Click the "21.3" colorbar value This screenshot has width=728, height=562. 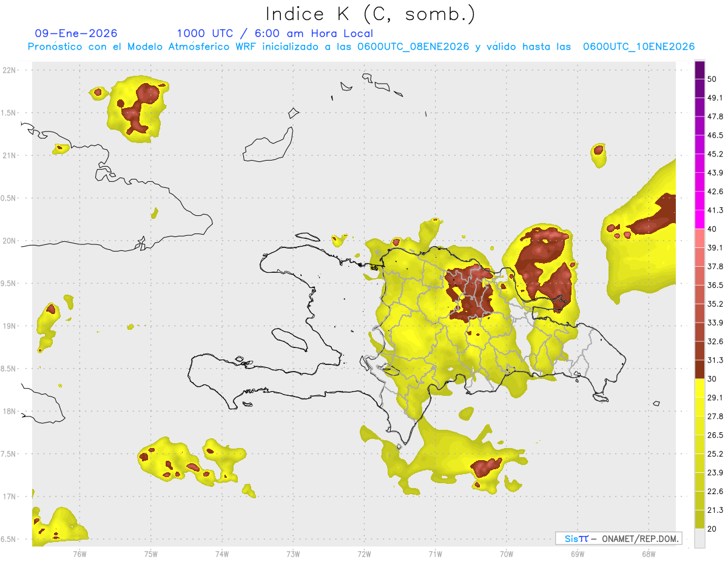715,510
